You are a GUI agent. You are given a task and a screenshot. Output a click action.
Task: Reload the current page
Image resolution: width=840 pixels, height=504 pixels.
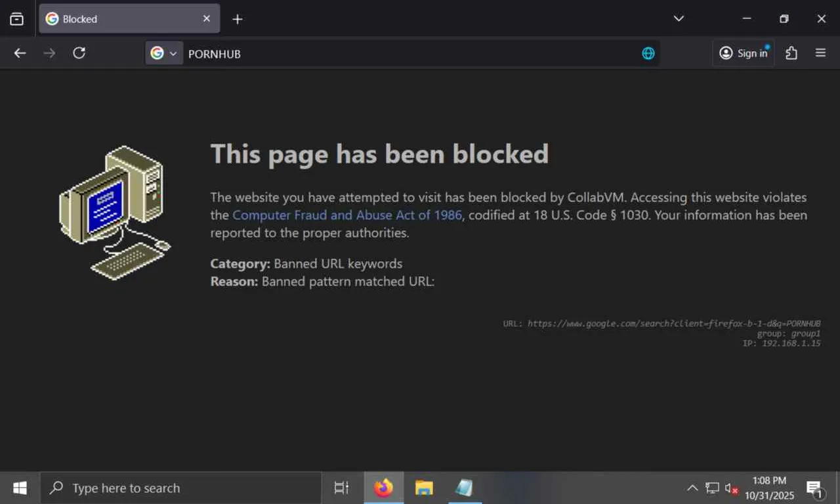point(79,53)
